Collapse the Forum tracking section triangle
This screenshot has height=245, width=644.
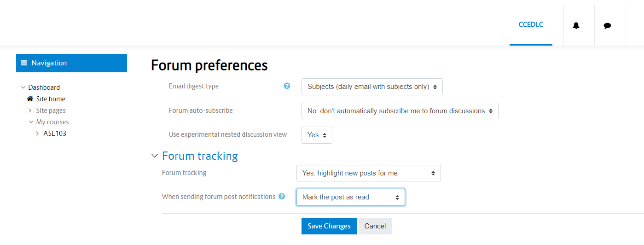point(155,156)
